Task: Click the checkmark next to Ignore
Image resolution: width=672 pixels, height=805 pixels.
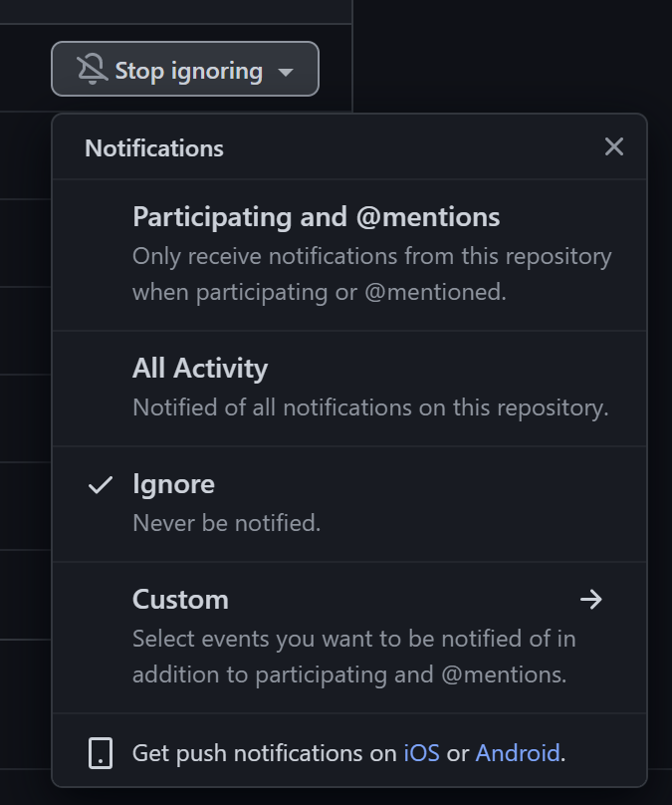Action: click(101, 484)
